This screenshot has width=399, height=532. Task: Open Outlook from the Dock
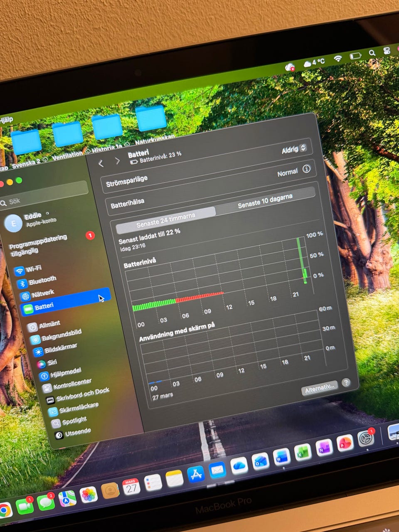(260, 462)
